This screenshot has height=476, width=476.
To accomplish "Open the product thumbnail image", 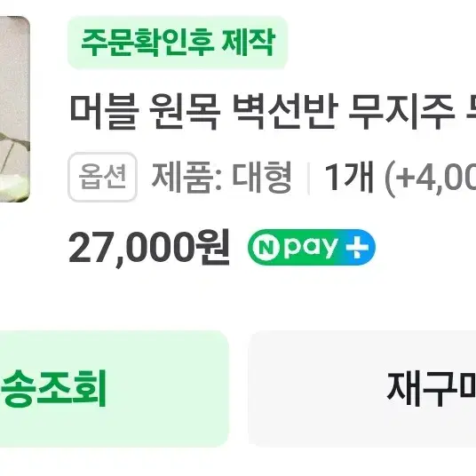I will pos(14,108).
